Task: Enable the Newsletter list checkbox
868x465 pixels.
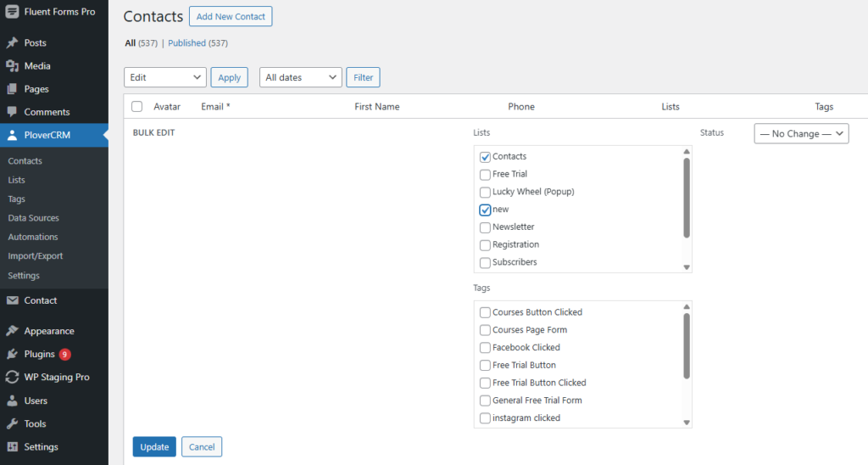Action: point(485,227)
